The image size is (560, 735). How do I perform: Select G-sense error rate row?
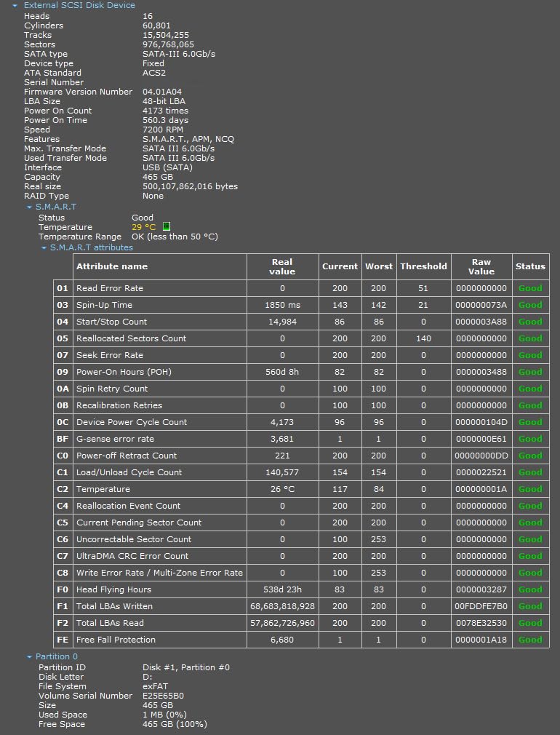coord(301,439)
